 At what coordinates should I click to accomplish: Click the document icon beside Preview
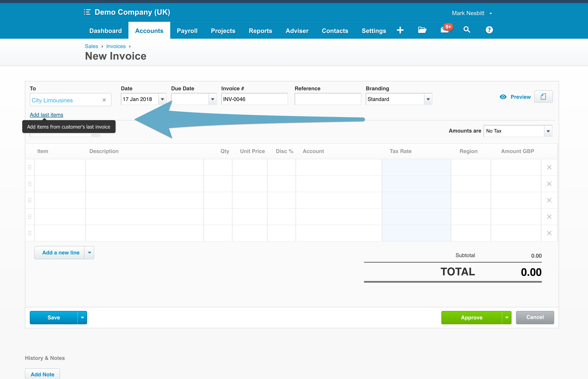point(543,97)
